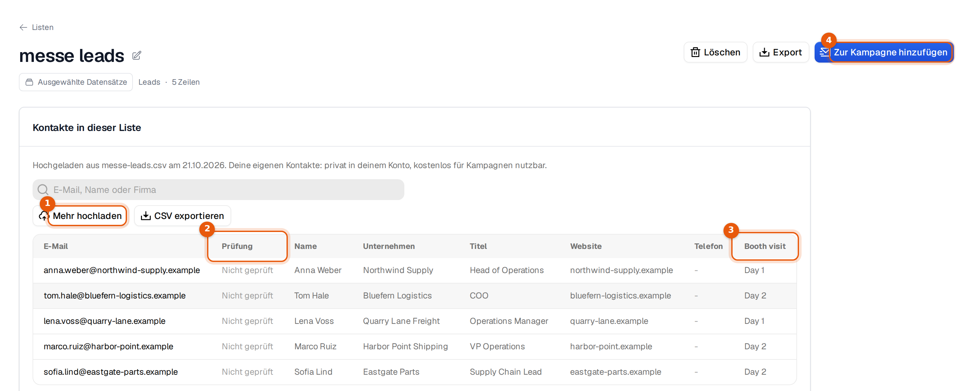Screen dimensions: 980x391
Task: Click the pencil edit icon beside messe leads
Action: point(136,56)
